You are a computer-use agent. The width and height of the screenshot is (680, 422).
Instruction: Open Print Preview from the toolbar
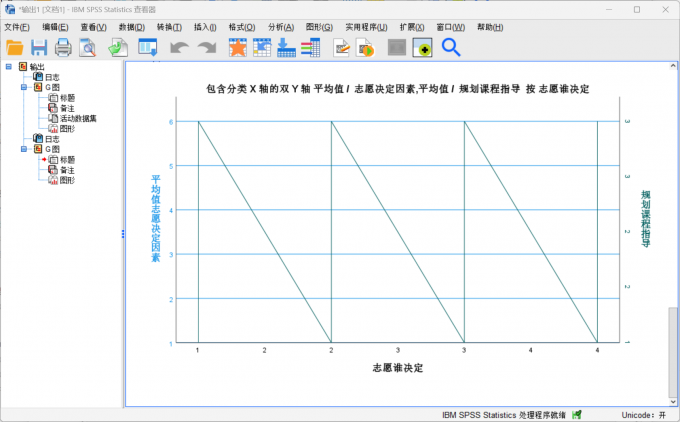tap(88, 47)
